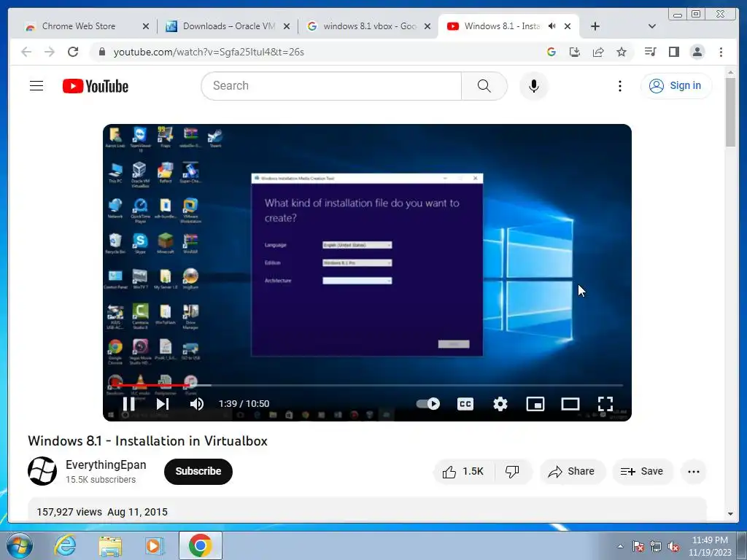
Task: Go back to previous page
Action: 26,52
